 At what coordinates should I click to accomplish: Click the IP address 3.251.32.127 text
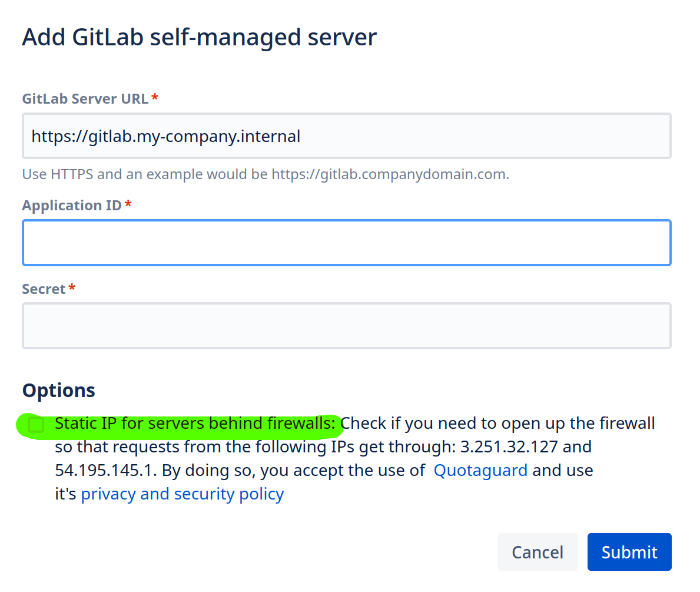(x=509, y=447)
